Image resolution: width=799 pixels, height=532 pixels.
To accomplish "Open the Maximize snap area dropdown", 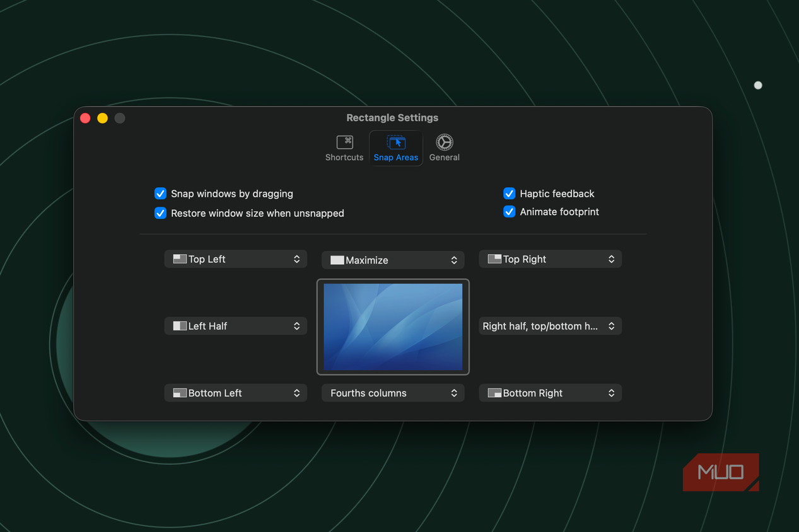I will pos(393,260).
